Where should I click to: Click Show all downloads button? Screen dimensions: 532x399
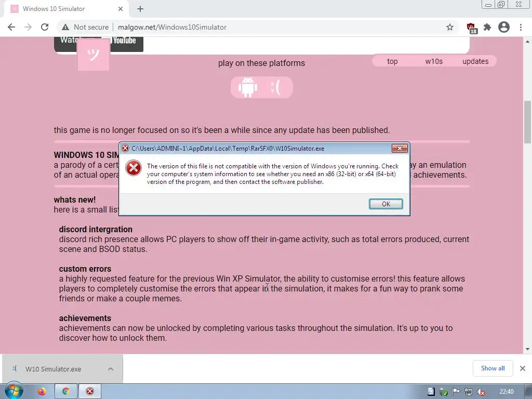coord(493,368)
